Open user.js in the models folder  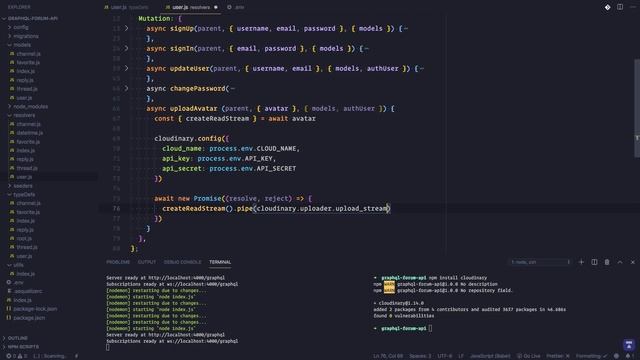[x=21, y=98]
